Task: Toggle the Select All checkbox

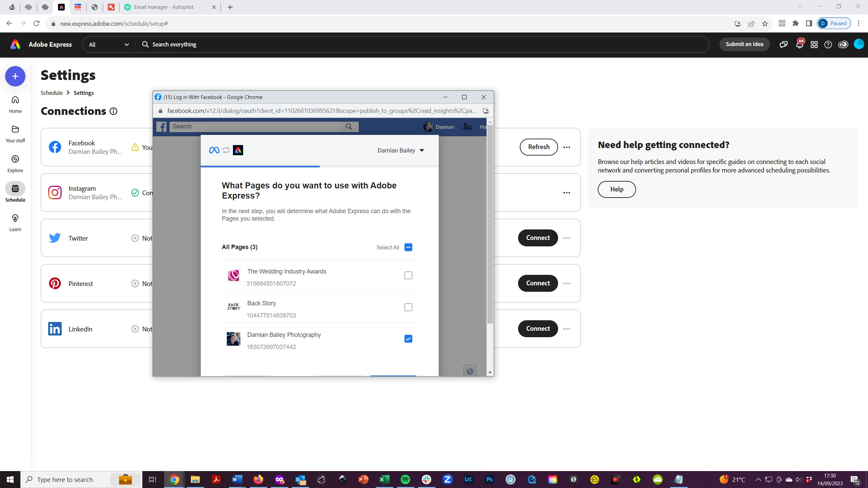Action: pyautogui.click(x=408, y=247)
